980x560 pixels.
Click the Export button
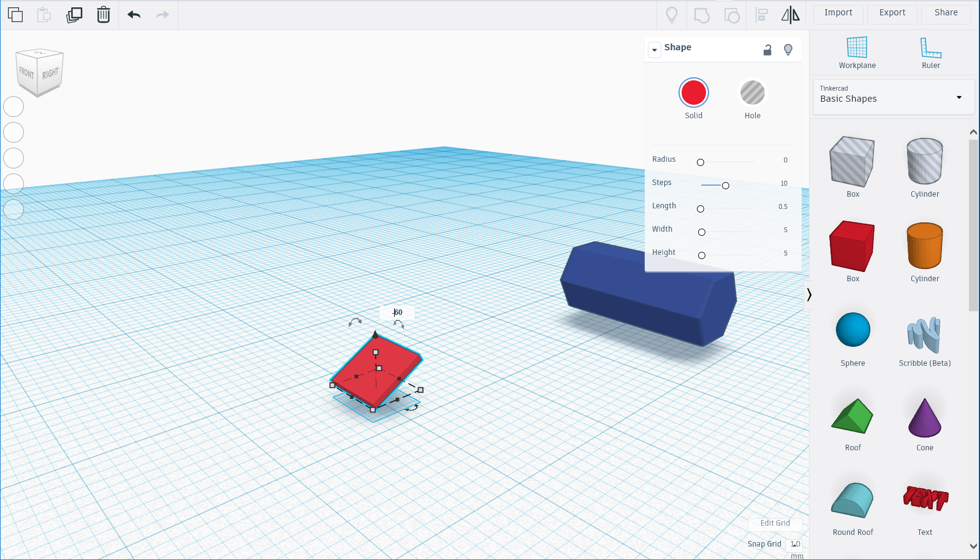tap(892, 13)
